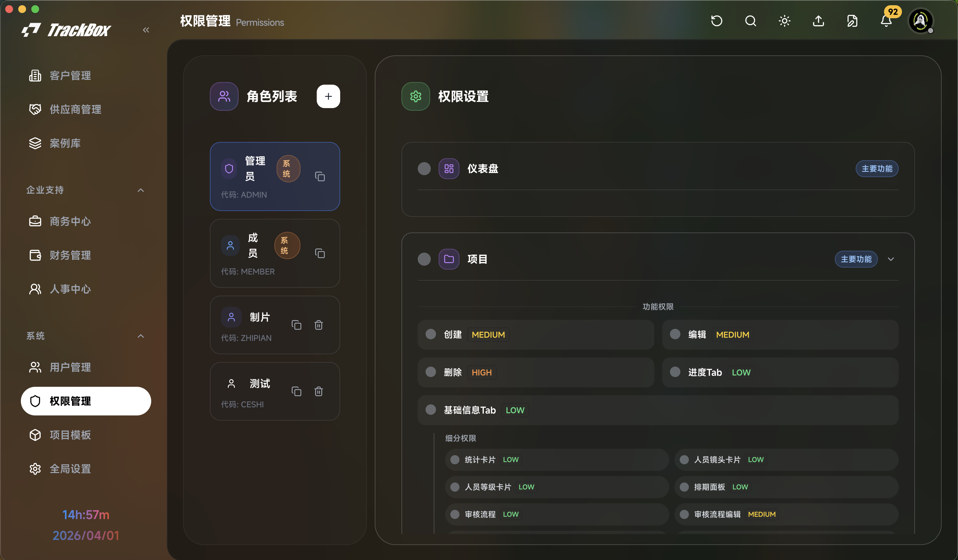Click the 主要功能 tag on 项目

tap(856, 259)
